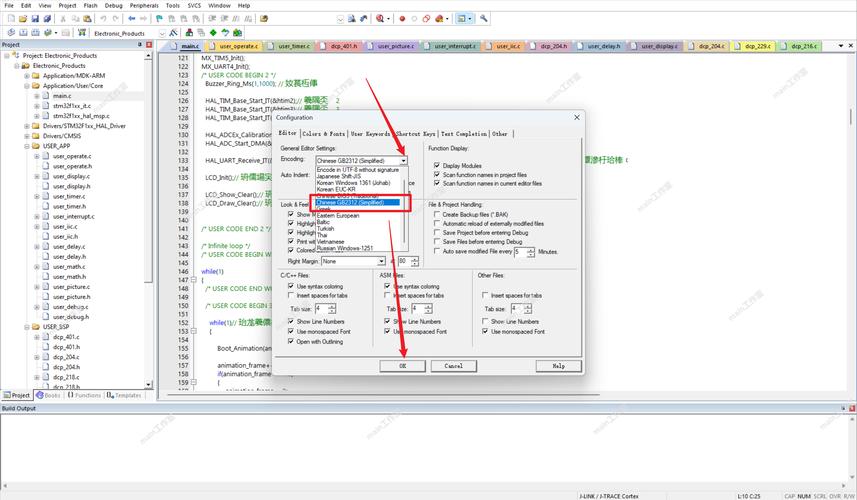
Task: Click the Help button in Configuration dialog
Action: pyautogui.click(x=559, y=366)
